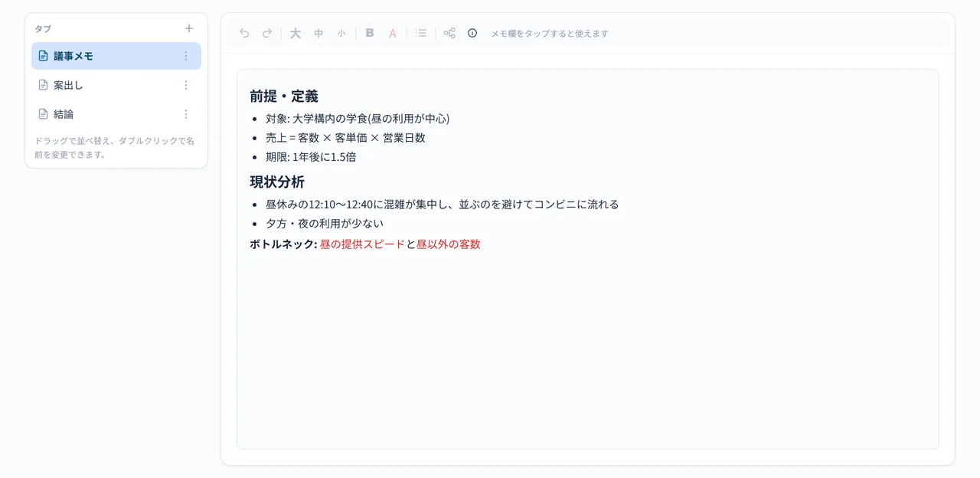
Task: Click the hint メモ欄をタップすると使えます
Action: (x=550, y=34)
